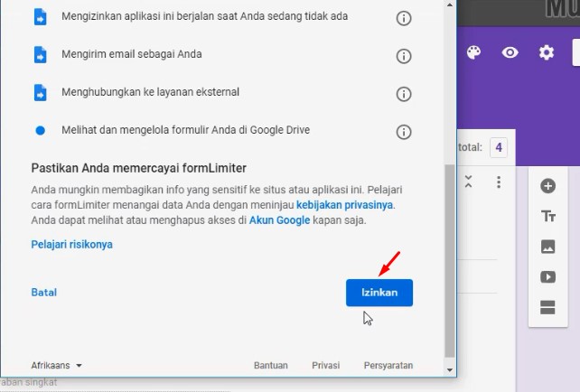Click the blue dot beside 'Melihat dan mengelola formulir'

(41, 131)
